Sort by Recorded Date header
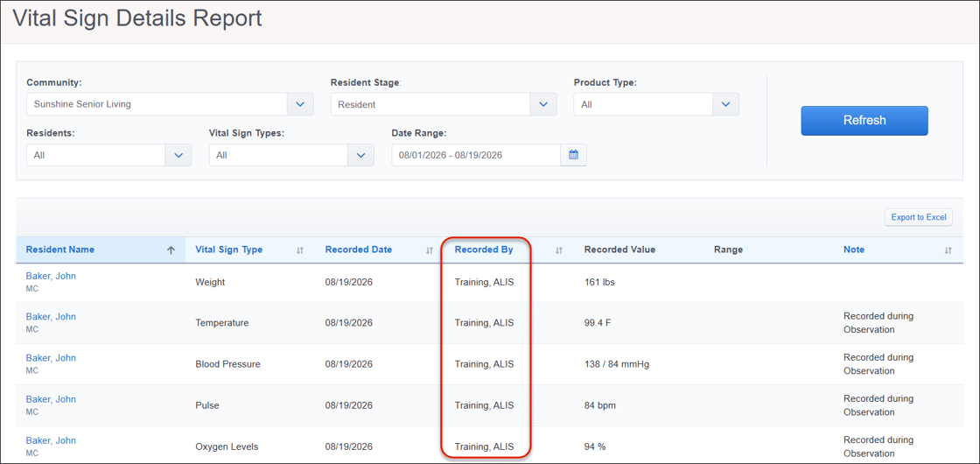Viewport: 980px width, 464px height. pos(359,250)
